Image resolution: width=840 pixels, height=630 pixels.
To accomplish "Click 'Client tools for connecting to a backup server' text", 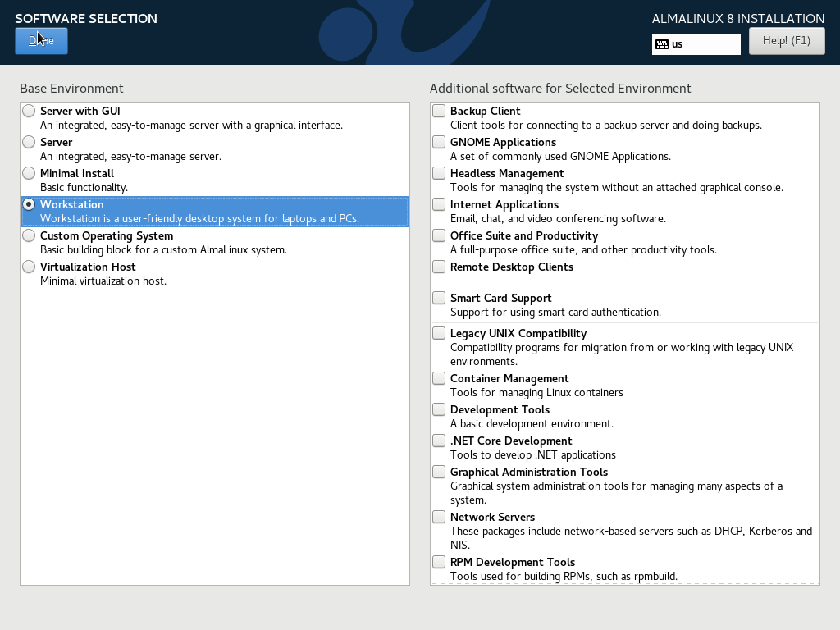I will click(606, 126).
